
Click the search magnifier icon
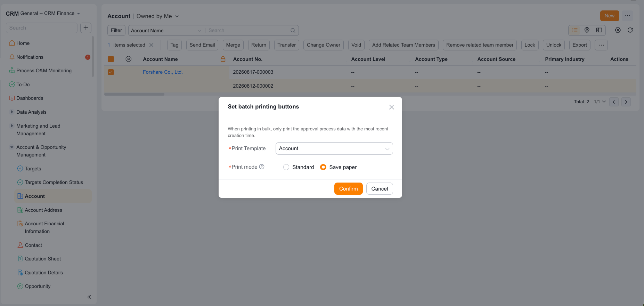(x=293, y=31)
